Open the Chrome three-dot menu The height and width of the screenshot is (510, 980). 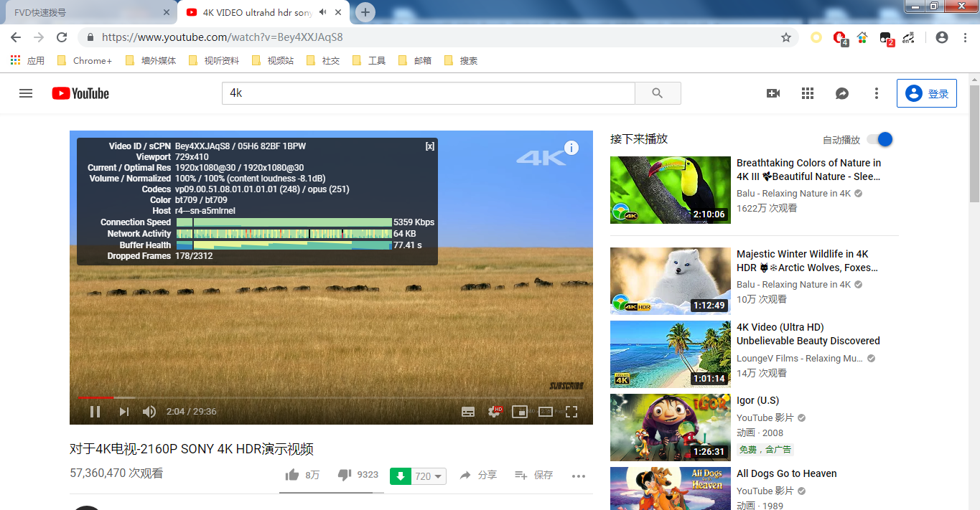point(965,37)
